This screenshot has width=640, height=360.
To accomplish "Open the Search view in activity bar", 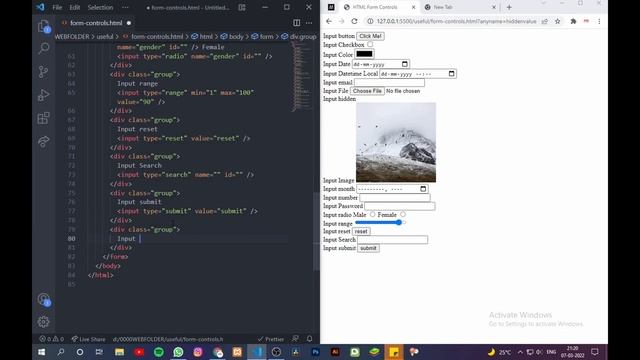I will click(44, 48).
